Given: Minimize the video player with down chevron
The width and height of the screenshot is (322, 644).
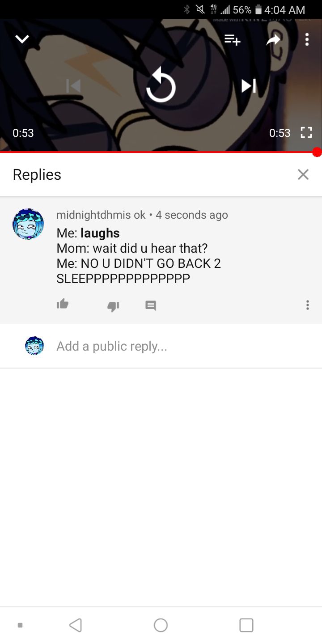Looking at the screenshot, I should point(22,40).
